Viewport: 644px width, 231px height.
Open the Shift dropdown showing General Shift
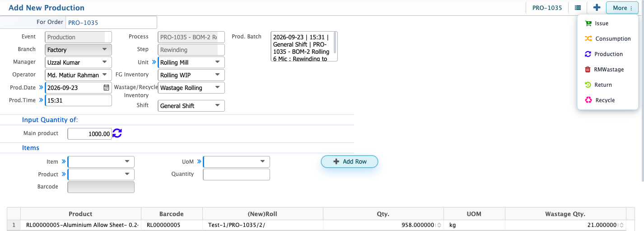[x=191, y=106]
